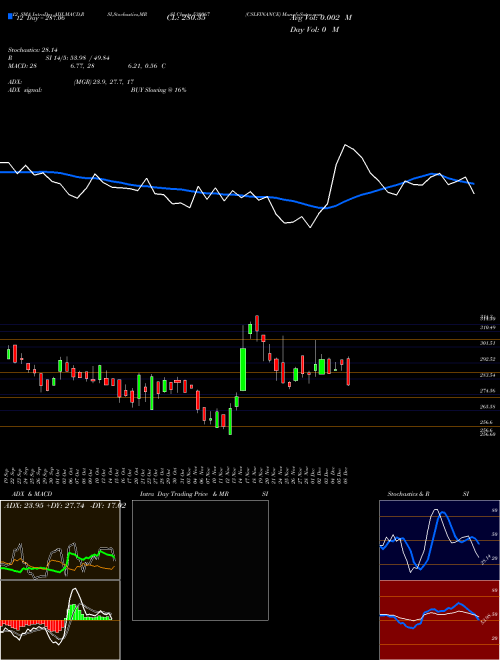Click the peak of the white price line
This screenshot has width=500, height=660.
pyautogui.click(x=345, y=145)
